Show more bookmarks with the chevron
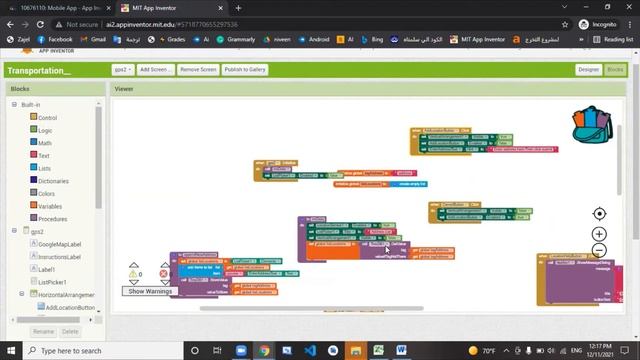640x360 pixels. pos(581,40)
